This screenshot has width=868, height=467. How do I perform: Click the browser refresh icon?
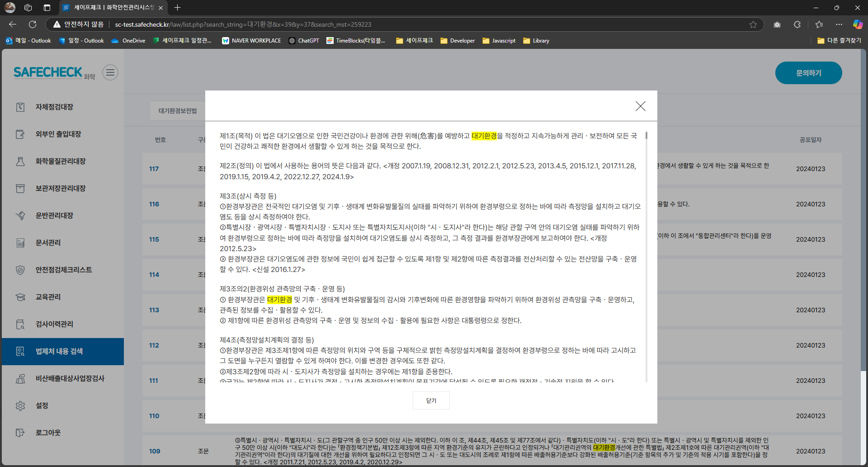[x=33, y=24]
